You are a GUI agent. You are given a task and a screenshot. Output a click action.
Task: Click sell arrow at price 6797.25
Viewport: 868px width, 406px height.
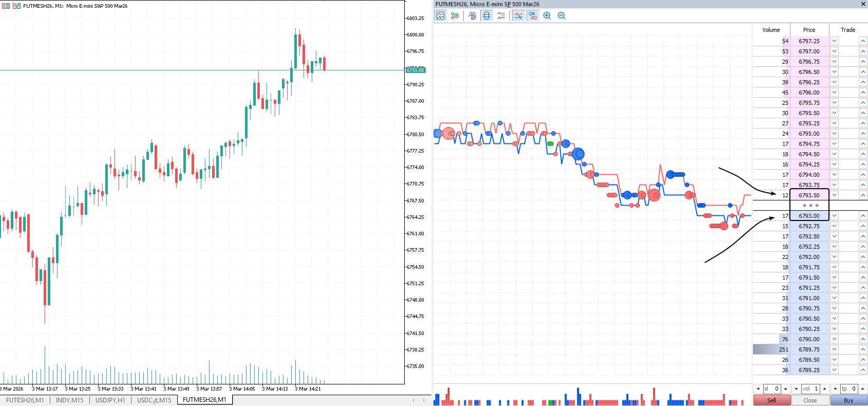coord(835,41)
